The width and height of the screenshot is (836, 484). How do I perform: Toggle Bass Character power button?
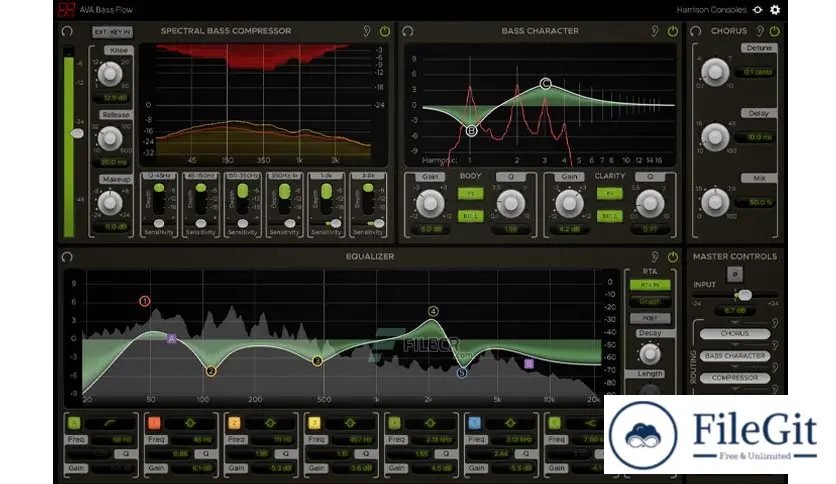click(673, 31)
